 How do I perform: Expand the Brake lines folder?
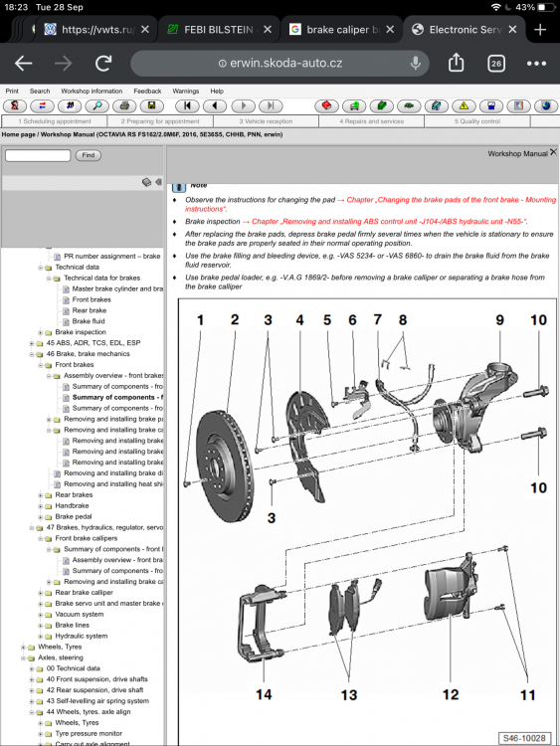[41, 626]
